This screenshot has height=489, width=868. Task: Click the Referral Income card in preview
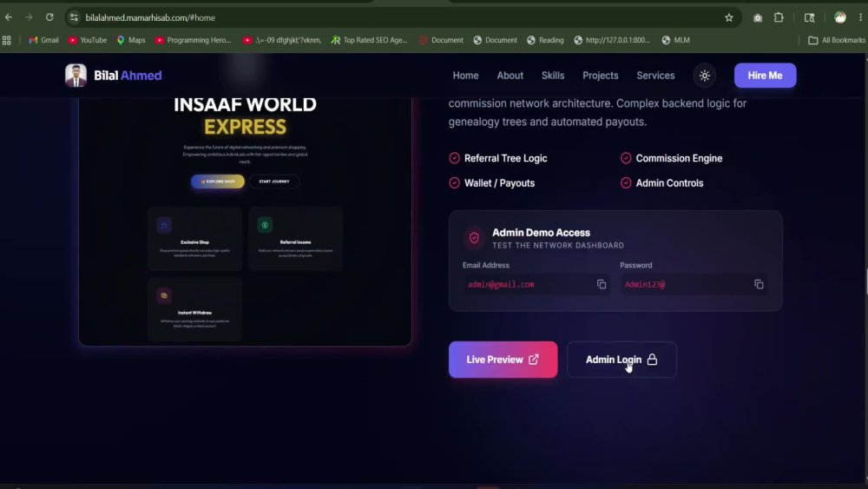tap(296, 239)
